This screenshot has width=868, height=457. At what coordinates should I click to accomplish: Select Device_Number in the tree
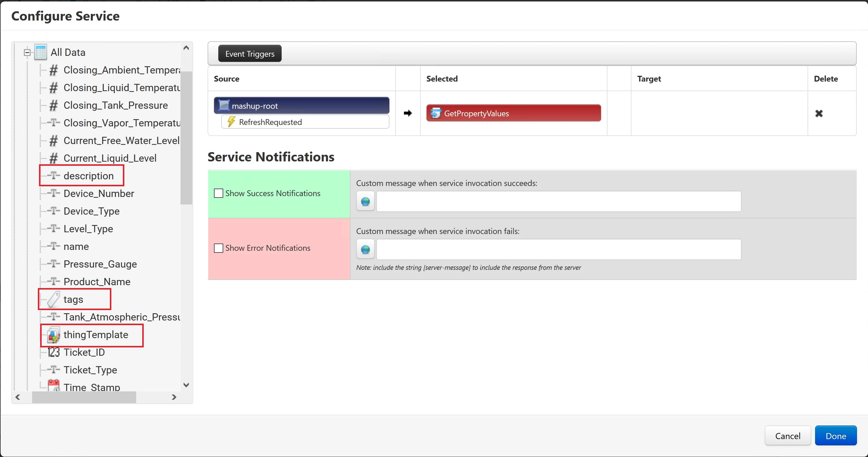click(99, 193)
